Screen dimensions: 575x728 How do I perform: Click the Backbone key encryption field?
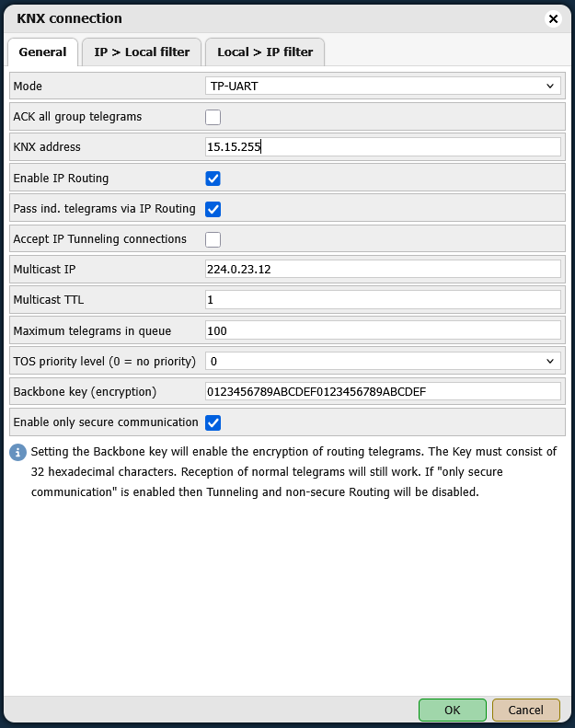coord(383,391)
